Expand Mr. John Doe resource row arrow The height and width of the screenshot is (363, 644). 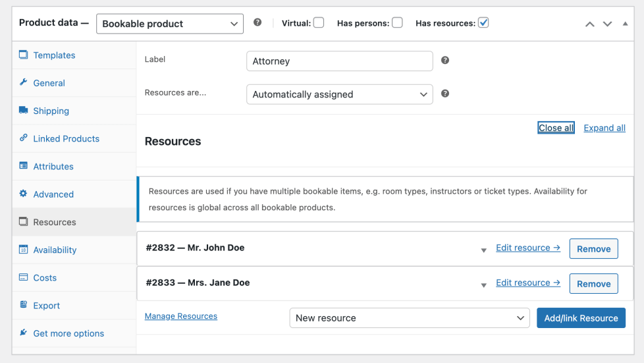[x=483, y=250]
